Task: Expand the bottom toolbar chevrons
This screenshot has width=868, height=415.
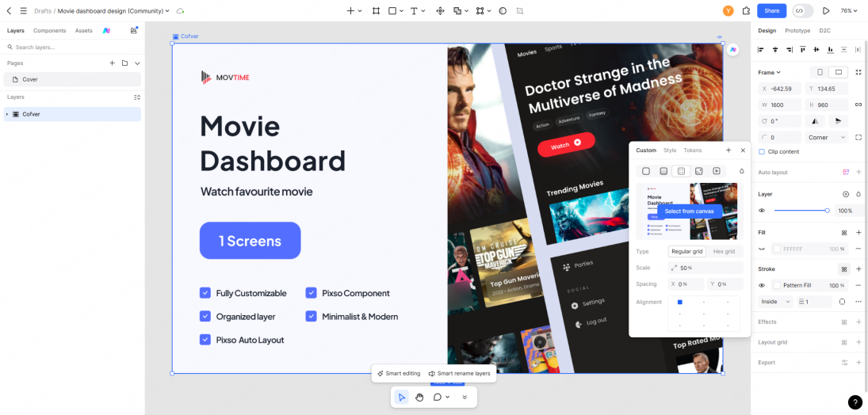Action: [465, 397]
